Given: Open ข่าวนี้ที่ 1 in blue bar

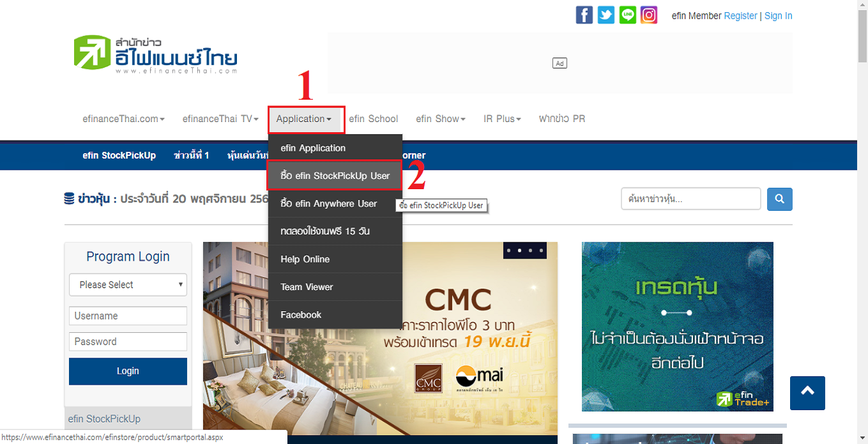Looking at the screenshot, I should tap(192, 155).
